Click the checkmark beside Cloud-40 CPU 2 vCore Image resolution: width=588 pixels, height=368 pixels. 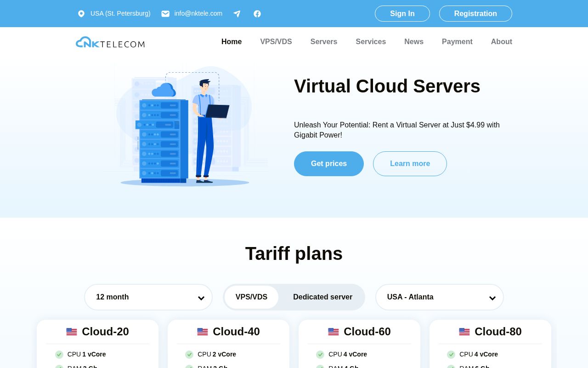189,355
